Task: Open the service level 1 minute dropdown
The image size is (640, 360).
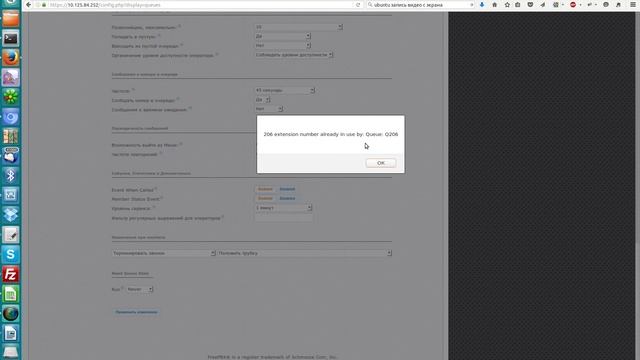Action: [x=283, y=208]
